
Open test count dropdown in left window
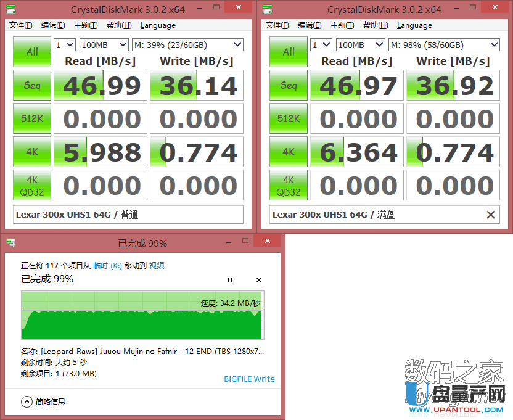(x=65, y=45)
